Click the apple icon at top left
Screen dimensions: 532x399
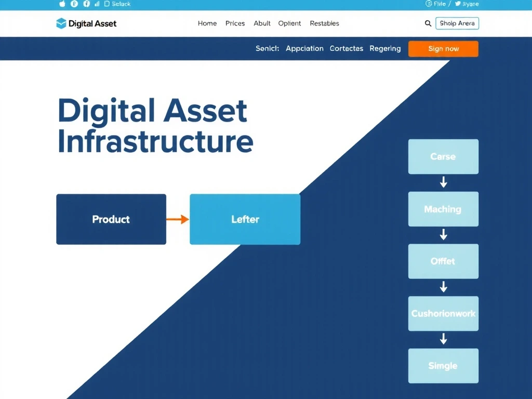(62, 4)
